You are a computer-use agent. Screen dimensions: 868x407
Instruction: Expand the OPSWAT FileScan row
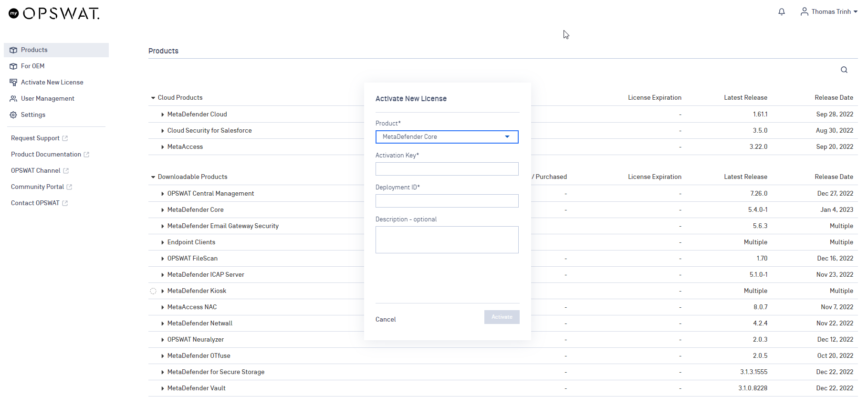(163, 259)
